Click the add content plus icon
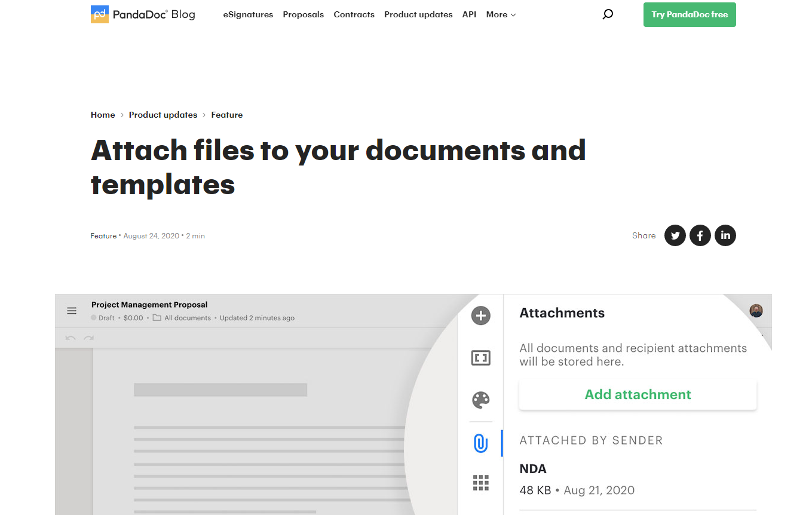The width and height of the screenshot is (812, 515). click(480, 315)
